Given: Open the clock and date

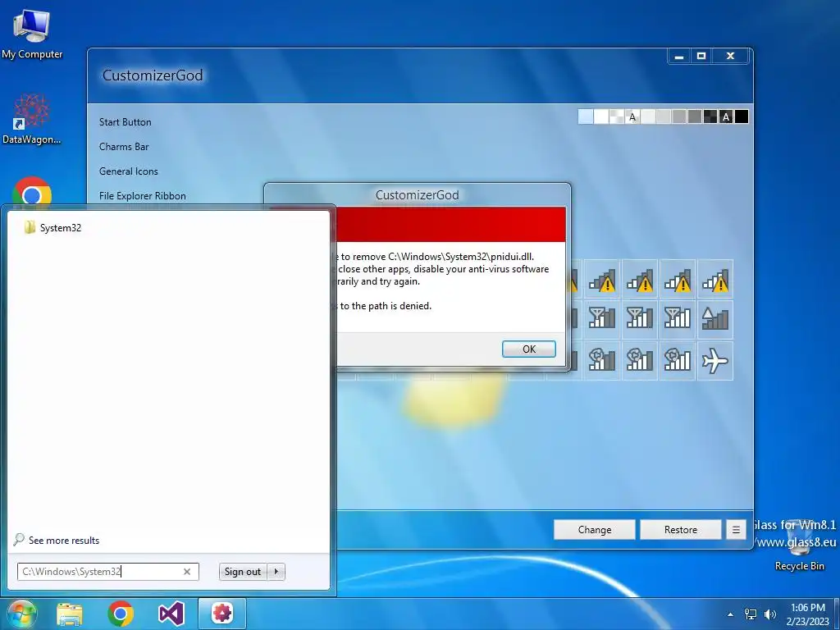Looking at the screenshot, I should tap(808, 614).
